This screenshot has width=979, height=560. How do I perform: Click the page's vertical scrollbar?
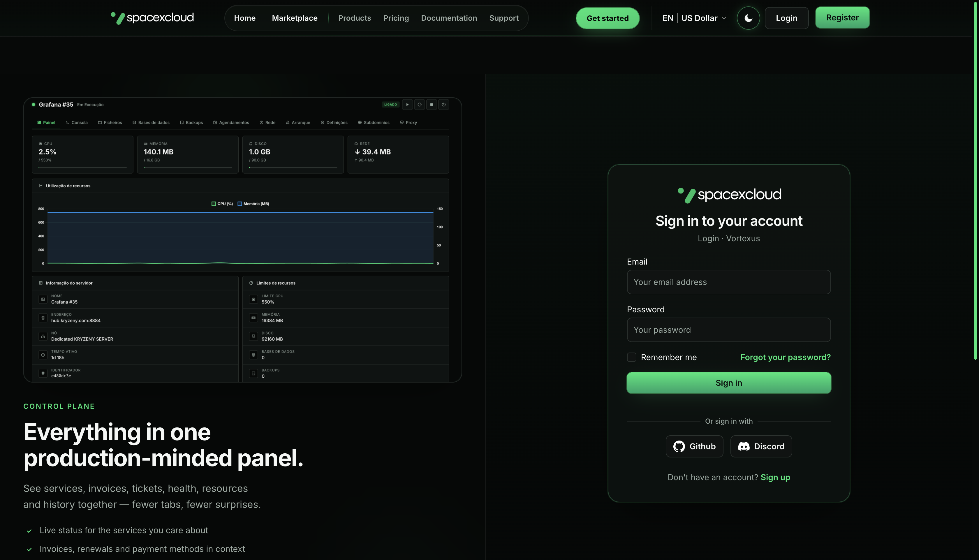click(975, 181)
